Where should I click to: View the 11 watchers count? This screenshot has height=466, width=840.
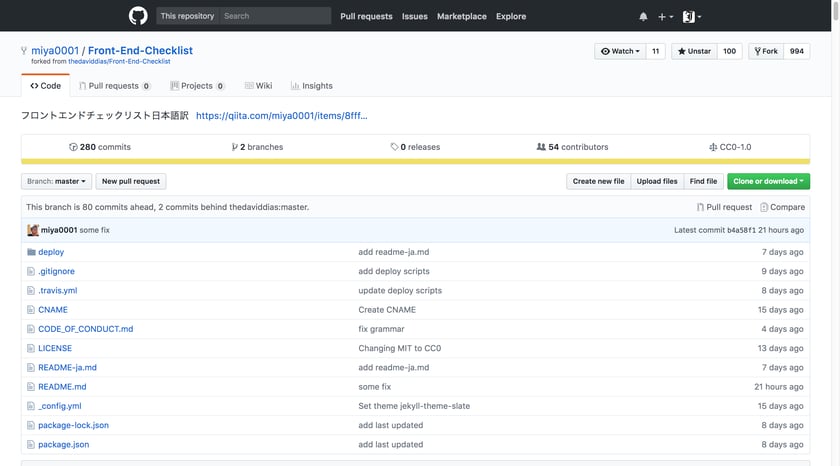point(655,51)
